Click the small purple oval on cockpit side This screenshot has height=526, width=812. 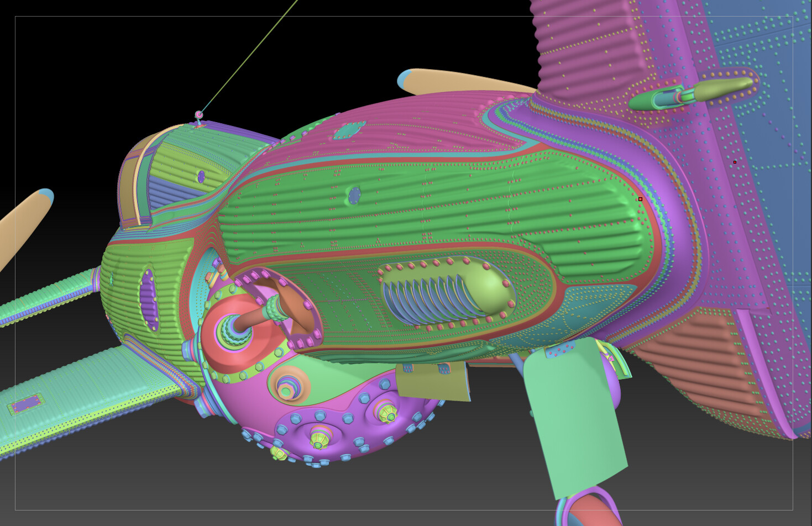click(201, 176)
